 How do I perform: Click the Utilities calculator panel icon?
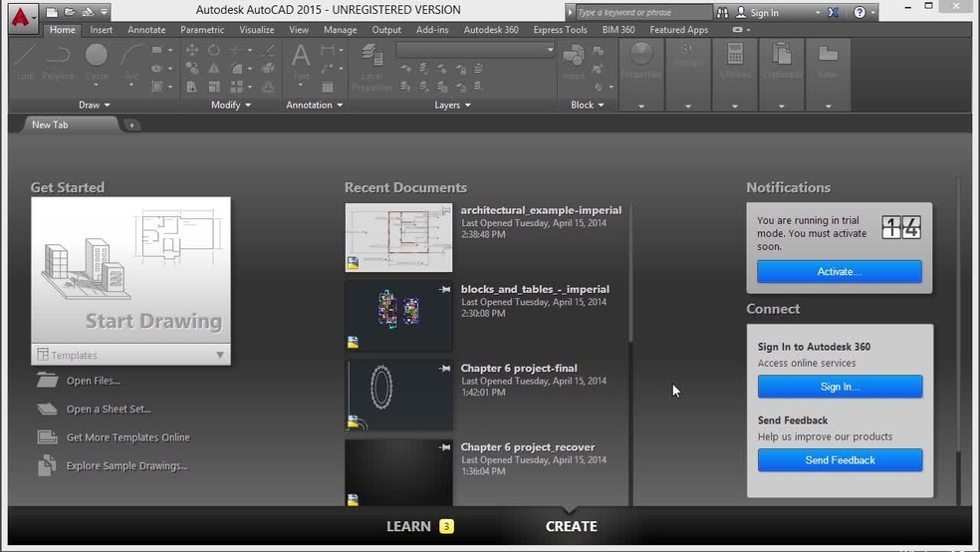(735, 61)
